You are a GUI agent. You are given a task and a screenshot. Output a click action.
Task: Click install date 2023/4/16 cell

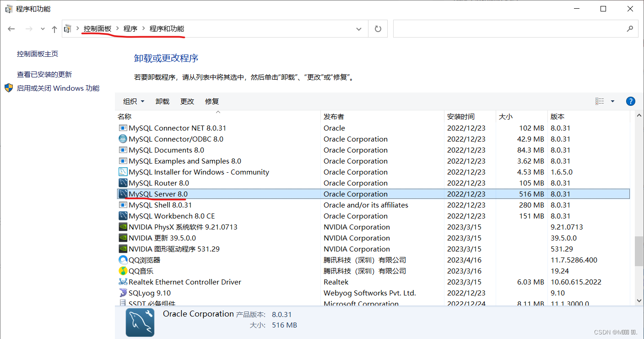[465, 260]
